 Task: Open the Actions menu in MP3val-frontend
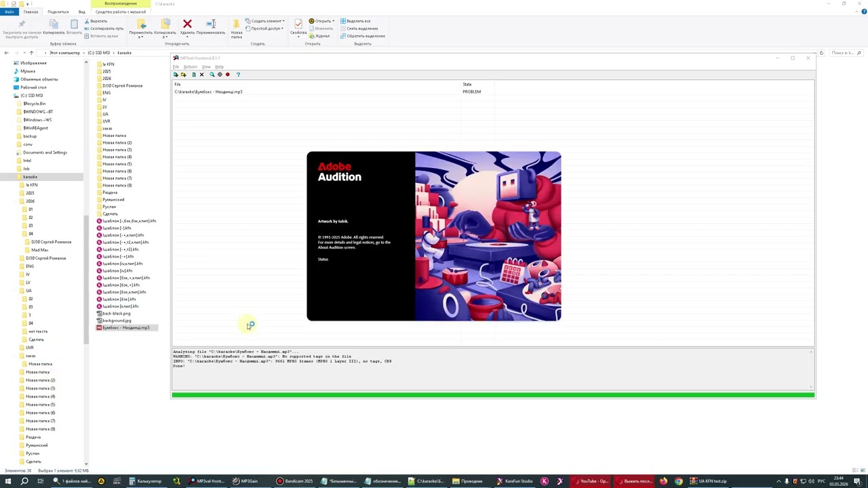coord(191,66)
